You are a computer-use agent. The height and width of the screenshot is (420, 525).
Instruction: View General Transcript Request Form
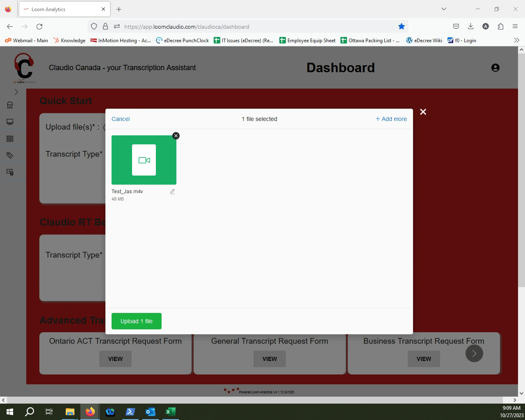tap(269, 359)
